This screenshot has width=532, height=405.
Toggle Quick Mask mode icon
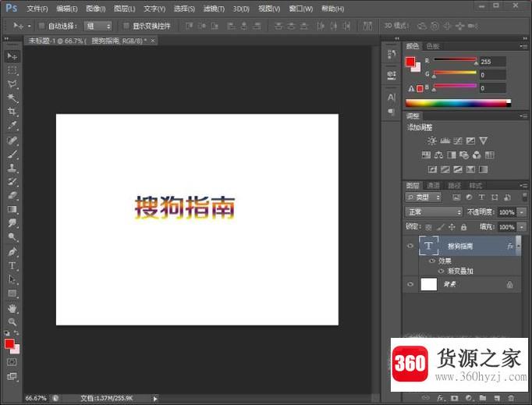pyautogui.click(x=12, y=362)
